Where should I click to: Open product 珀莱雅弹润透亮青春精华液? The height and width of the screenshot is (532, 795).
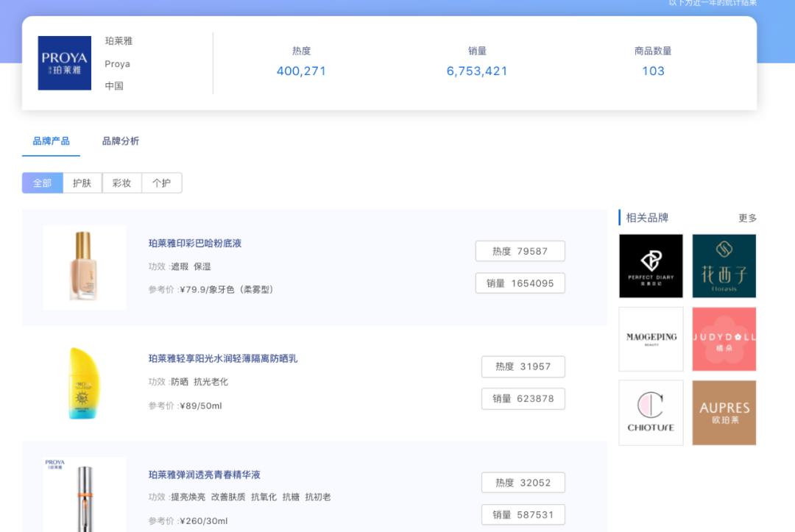[x=205, y=475]
